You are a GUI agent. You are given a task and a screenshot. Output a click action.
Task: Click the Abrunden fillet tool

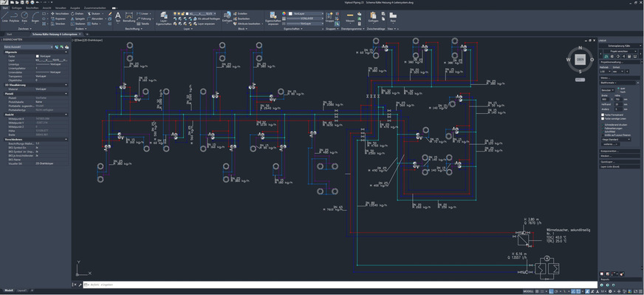(x=95, y=18)
